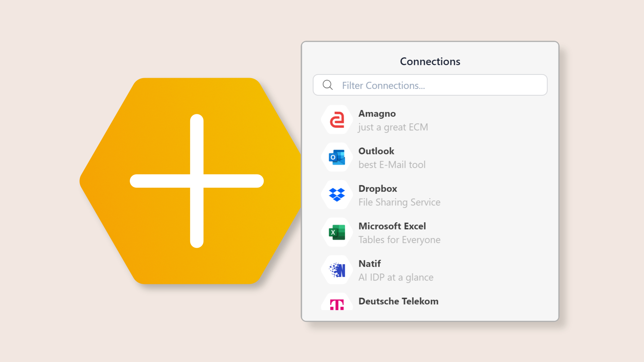Click the search magnifier icon
644x362 pixels.
click(x=327, y=85)
